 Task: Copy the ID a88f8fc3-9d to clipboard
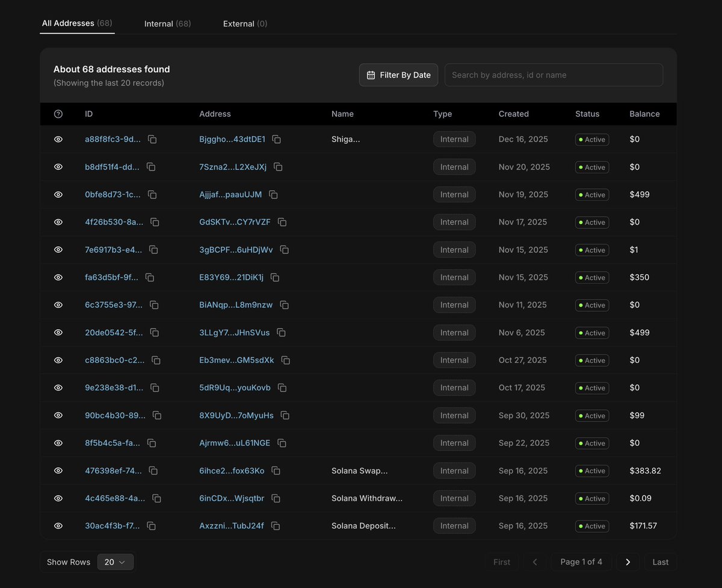pyautogui.click(x=152, y=139)
